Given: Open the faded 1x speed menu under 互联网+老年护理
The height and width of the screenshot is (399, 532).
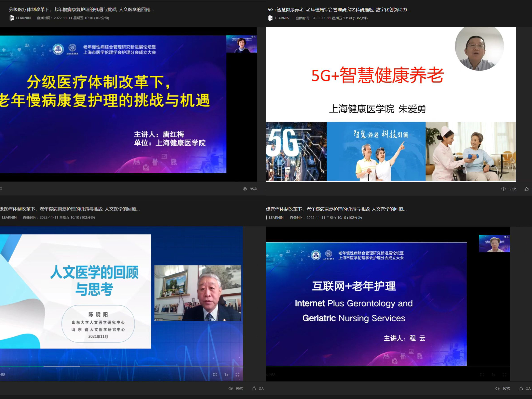Looking at the screenshot, I should click(493, 375).
